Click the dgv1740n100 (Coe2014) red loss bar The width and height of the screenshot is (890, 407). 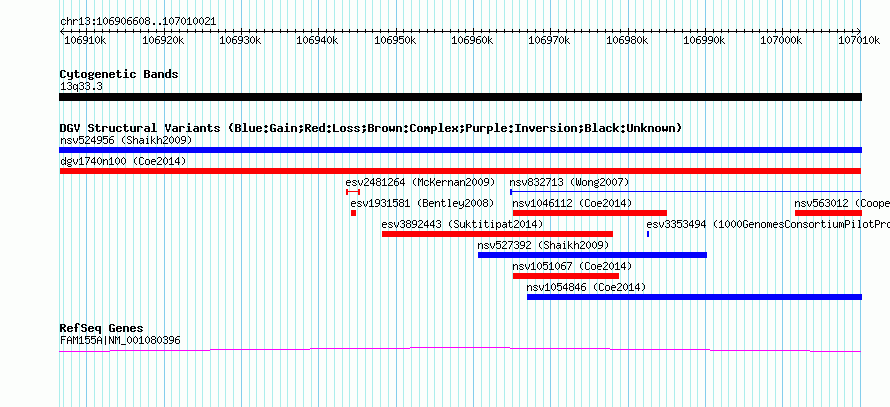pyautogui.click(x=460, y=171)
